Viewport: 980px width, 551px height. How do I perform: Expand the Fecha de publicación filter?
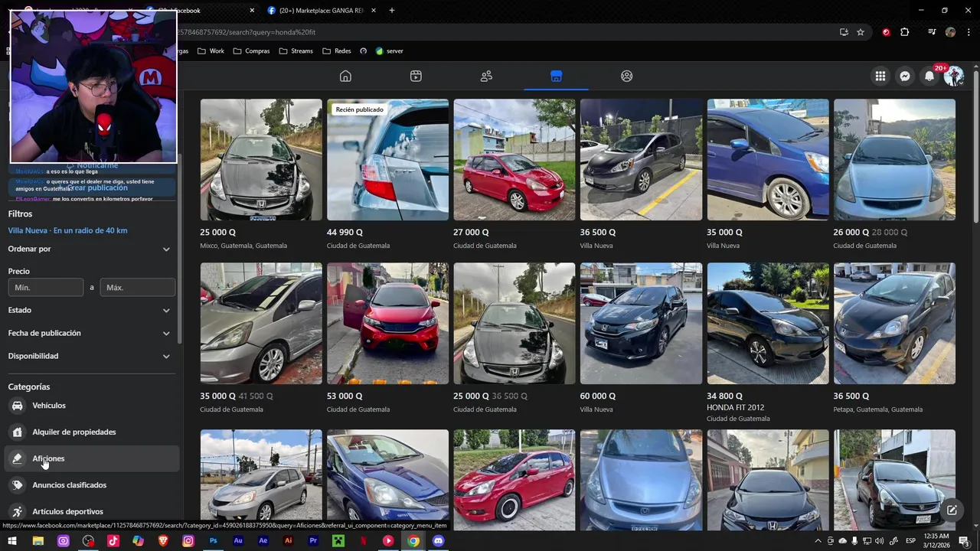90,333
